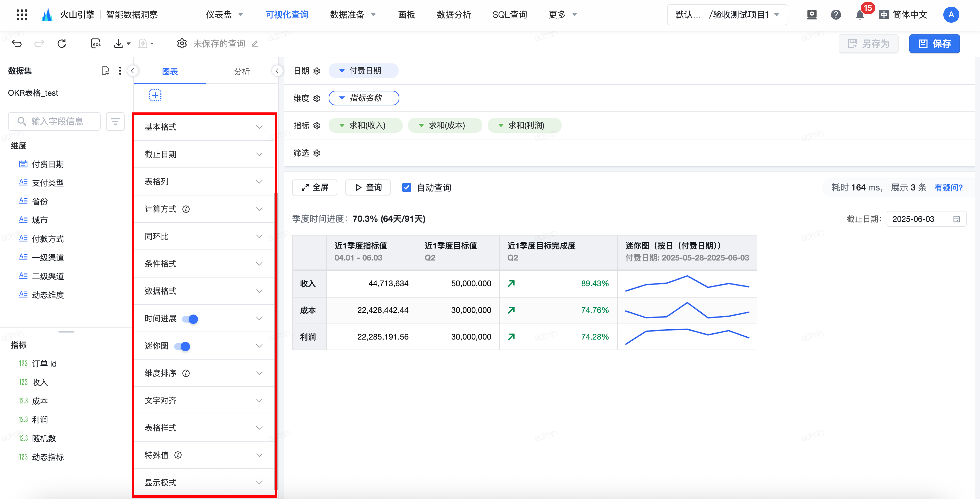Expand the 基本格式 section

(x=204, y=127)
